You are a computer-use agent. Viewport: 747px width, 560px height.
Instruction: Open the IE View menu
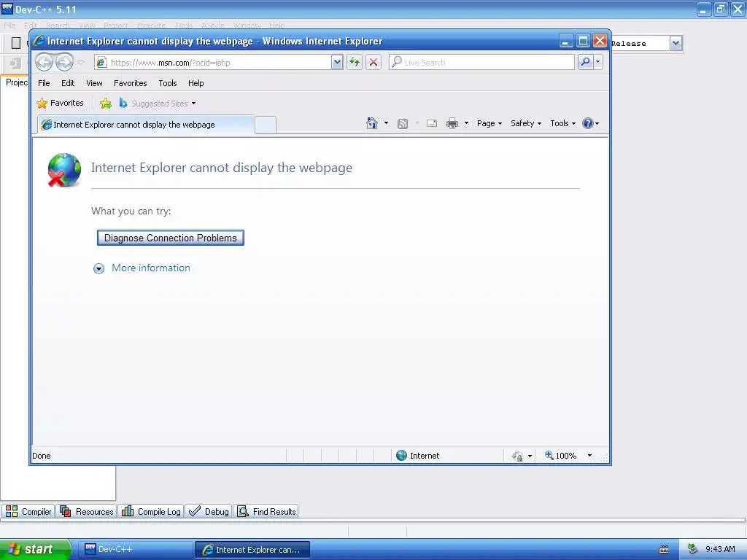click(94, 83)
